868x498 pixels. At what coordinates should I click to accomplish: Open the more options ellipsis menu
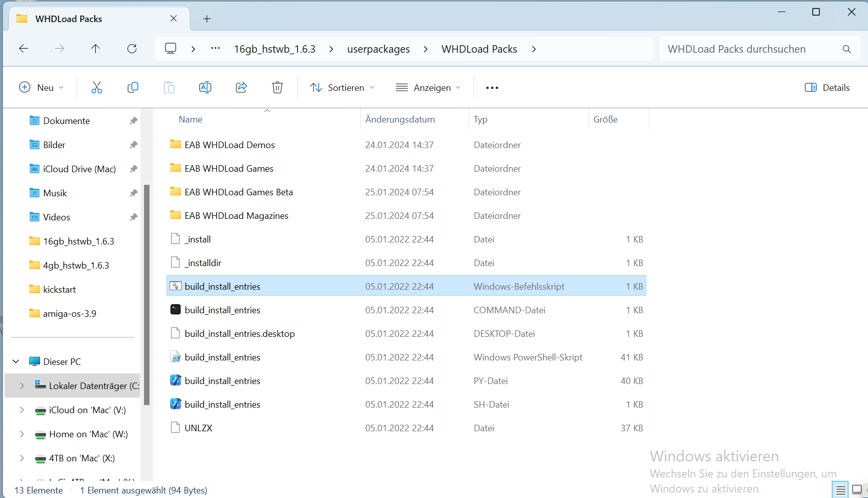pos(492,88)
